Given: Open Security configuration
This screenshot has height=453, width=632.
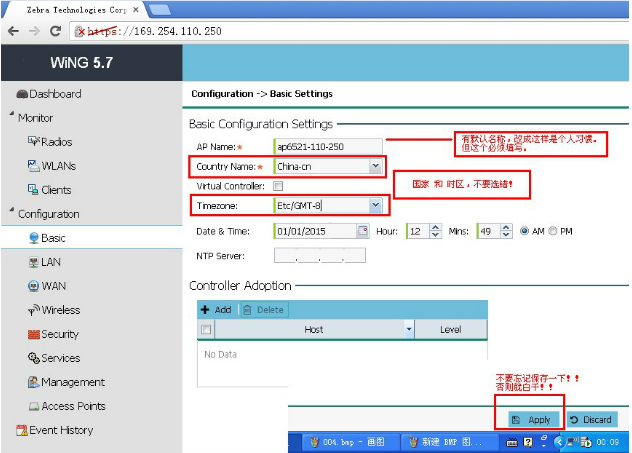Looking at the screenshot, I should [53, 334].
